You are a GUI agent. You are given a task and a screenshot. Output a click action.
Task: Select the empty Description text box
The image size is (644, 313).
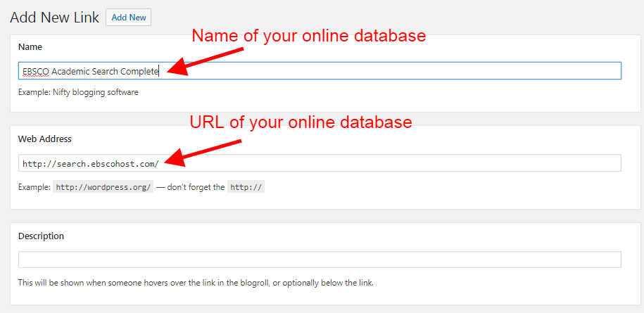coord(320,260)
